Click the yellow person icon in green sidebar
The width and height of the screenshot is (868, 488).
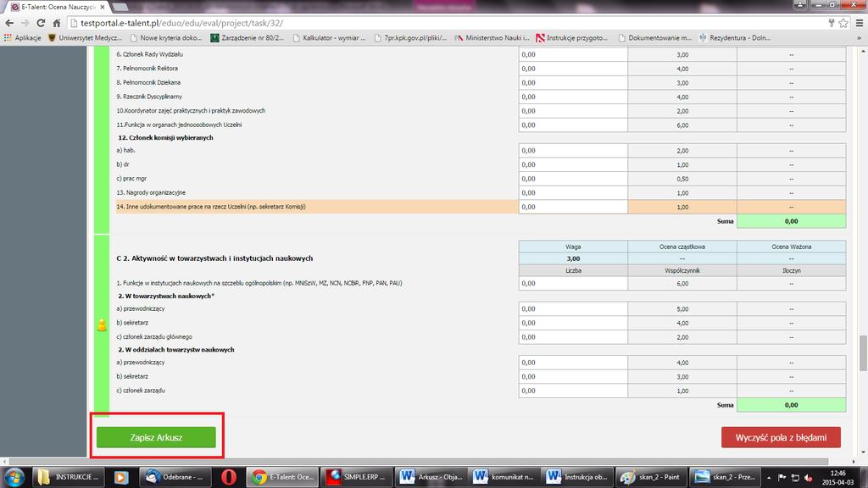(x=102, y=324)
